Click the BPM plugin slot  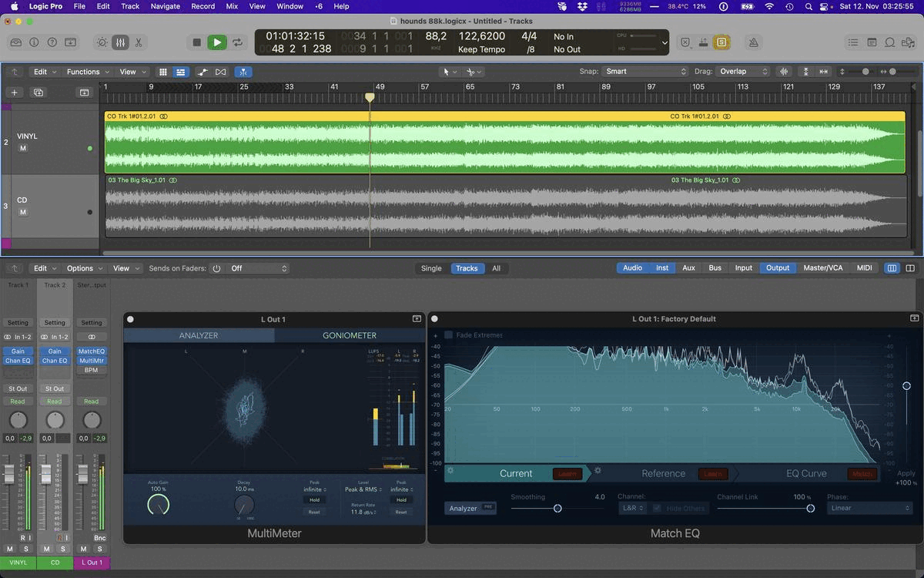point(92,370)
